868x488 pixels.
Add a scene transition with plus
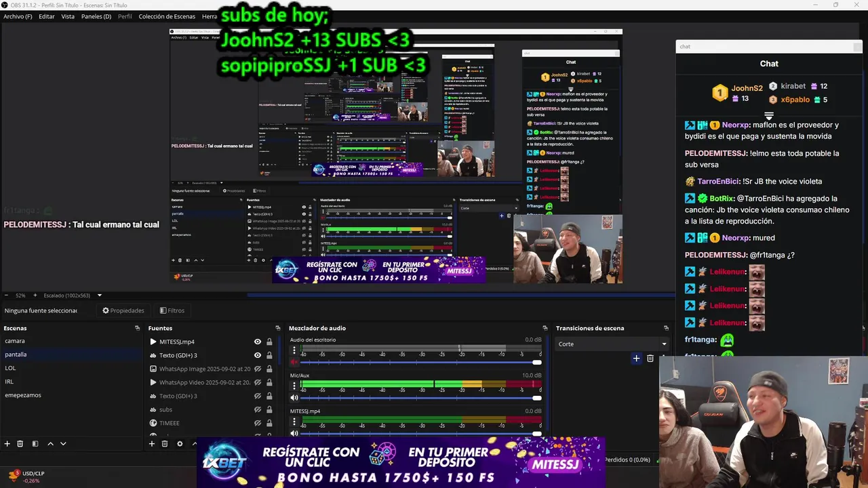636,359
